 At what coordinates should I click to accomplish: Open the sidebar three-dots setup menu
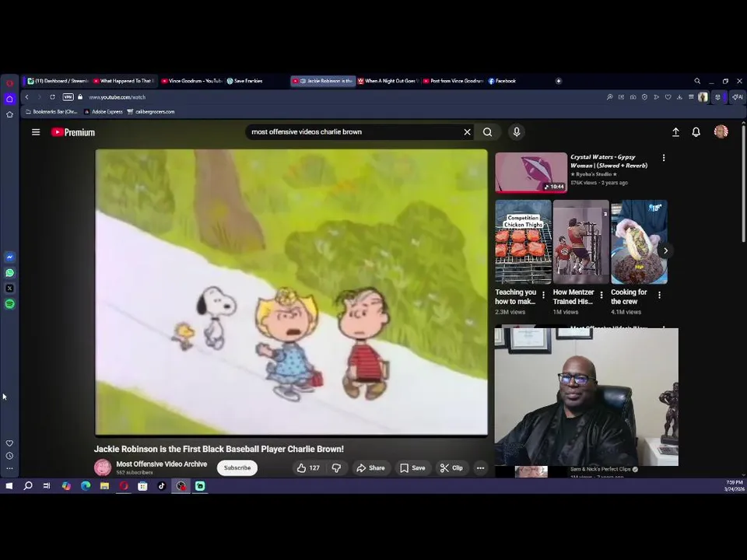click(x=9, y=468)
